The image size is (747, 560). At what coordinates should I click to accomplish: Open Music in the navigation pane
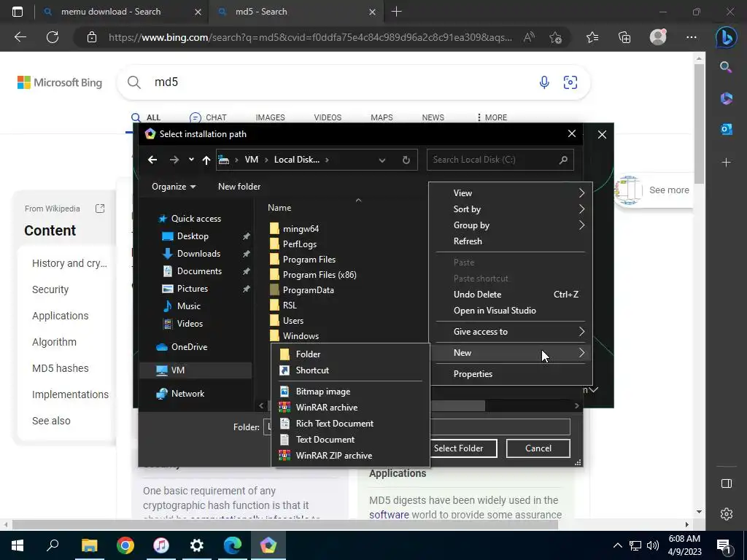189,306
